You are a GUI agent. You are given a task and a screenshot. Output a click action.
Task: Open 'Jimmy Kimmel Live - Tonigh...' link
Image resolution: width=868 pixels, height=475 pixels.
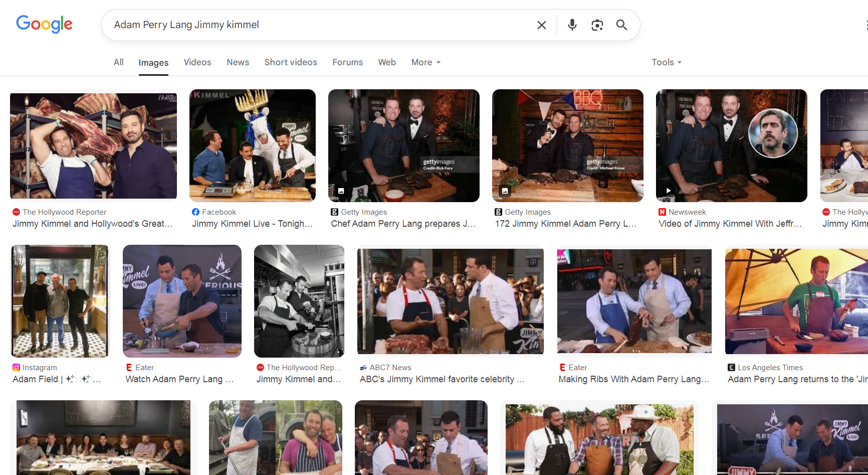coord(252,224)
